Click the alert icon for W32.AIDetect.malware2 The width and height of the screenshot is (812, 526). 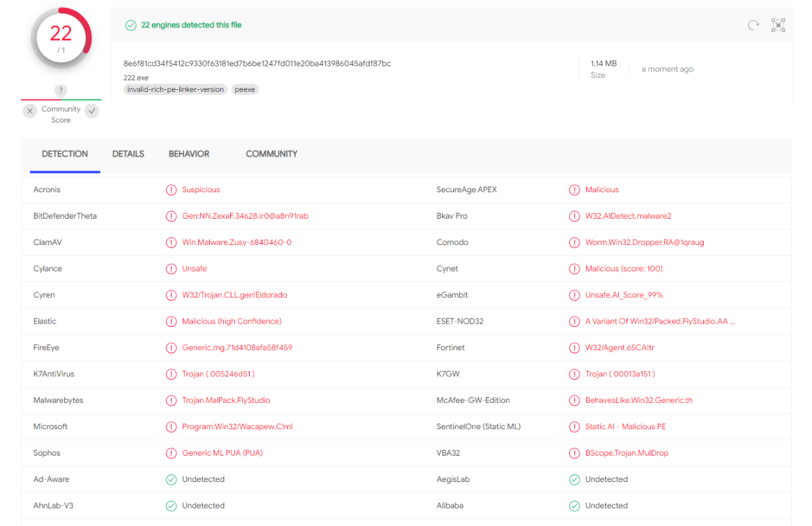[574, 217]
